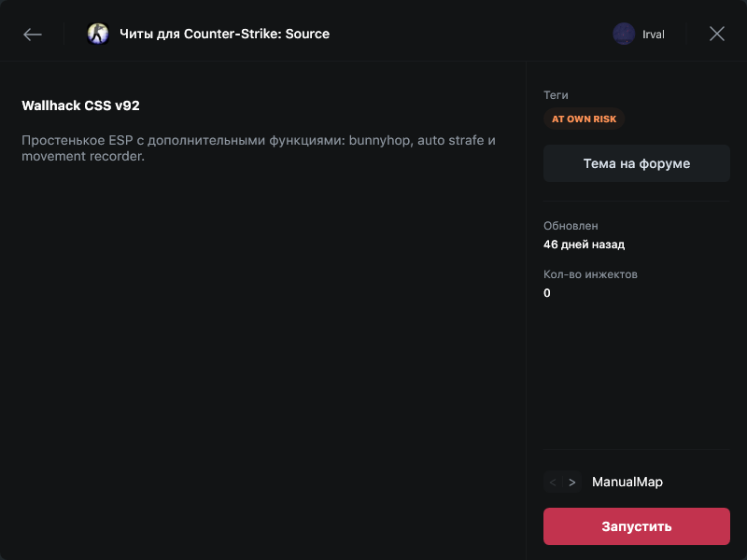Switch to previous injection method chevron
The image size is (747, 560).
pyautogui.click(x=553, y=483)
